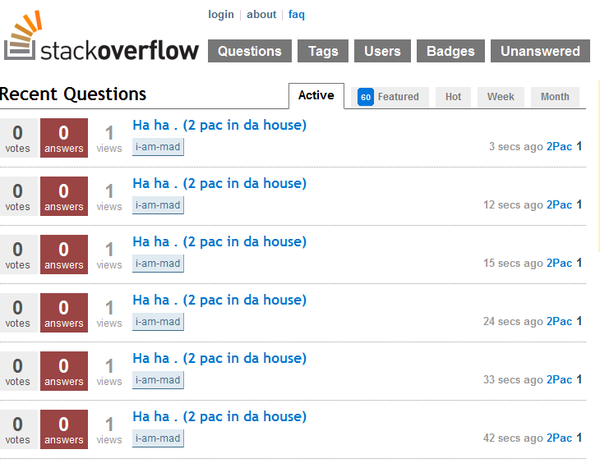
Task: Click the 0 votes box on 3 secs ago question
Action: (x=18, y=138)
